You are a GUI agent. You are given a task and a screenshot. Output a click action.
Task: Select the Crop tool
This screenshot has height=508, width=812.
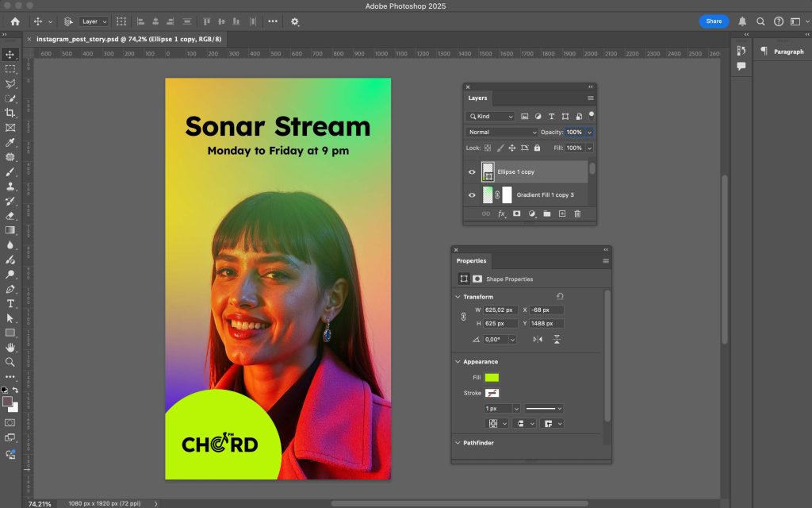(10, 114)
